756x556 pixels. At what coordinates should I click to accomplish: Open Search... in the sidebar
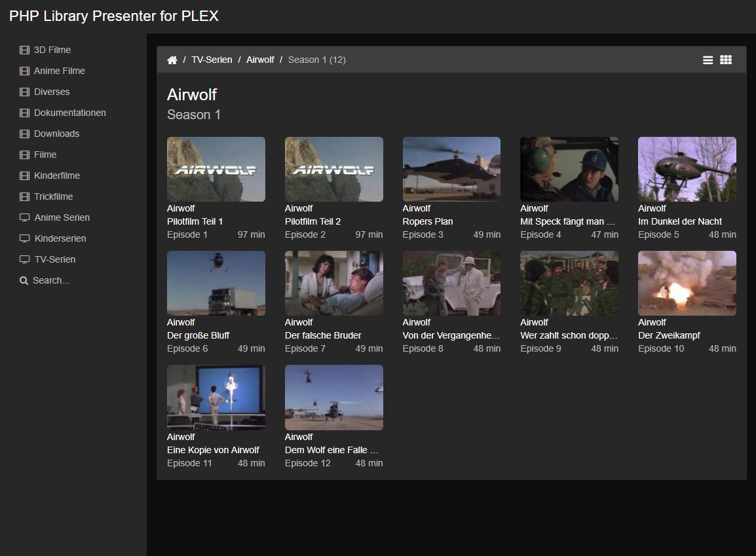coord(51,280)
